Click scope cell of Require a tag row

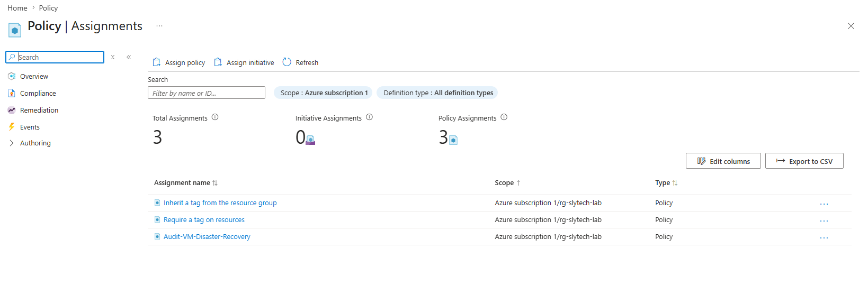(x=548, y=219)
